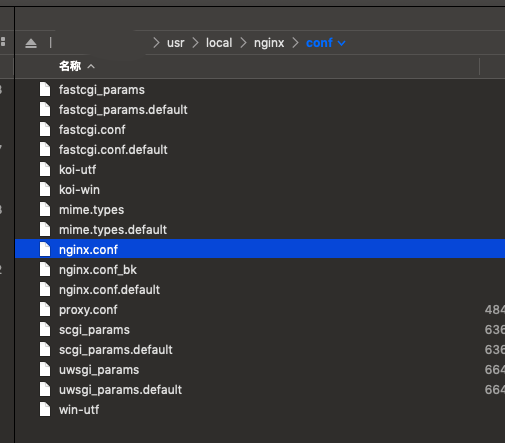Click the fastcgi.conf file name
The width and height of the screenshot is (505, 443).
coord(92,130)
